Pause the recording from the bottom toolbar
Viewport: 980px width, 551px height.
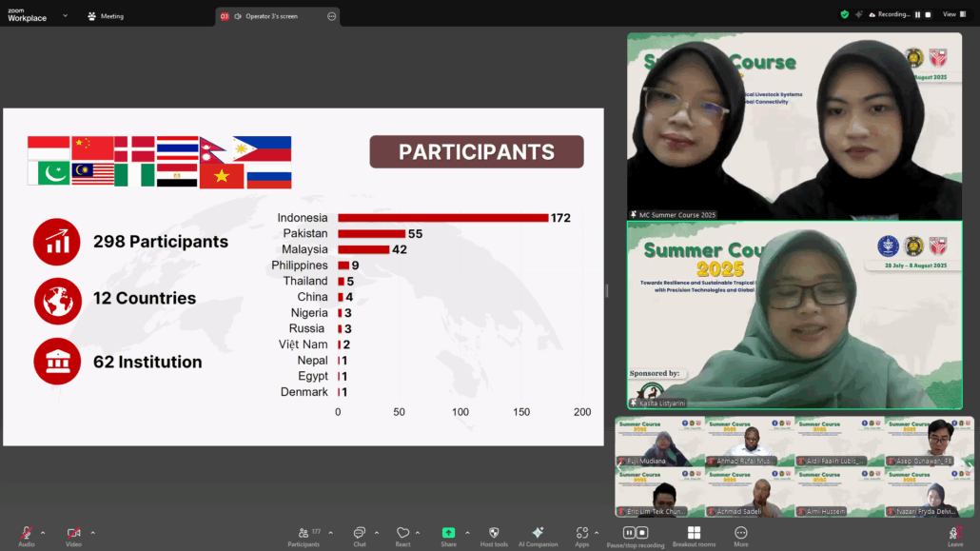click(629, 533)
